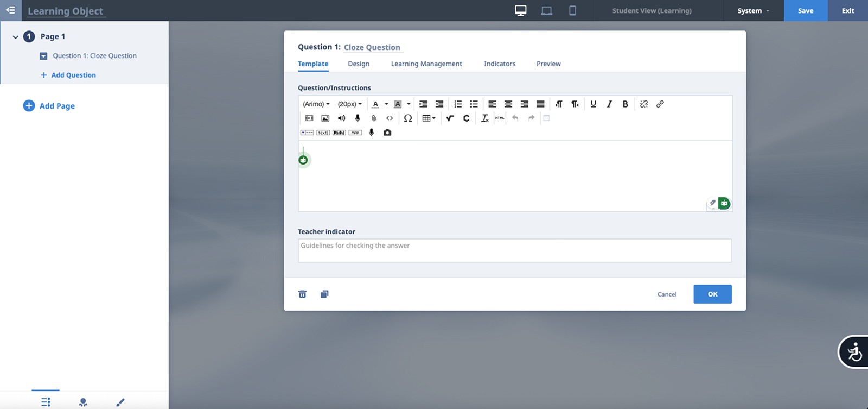Open the brush design panel at bottom
This screenshot has width=868, height=409.
[120, 402]
